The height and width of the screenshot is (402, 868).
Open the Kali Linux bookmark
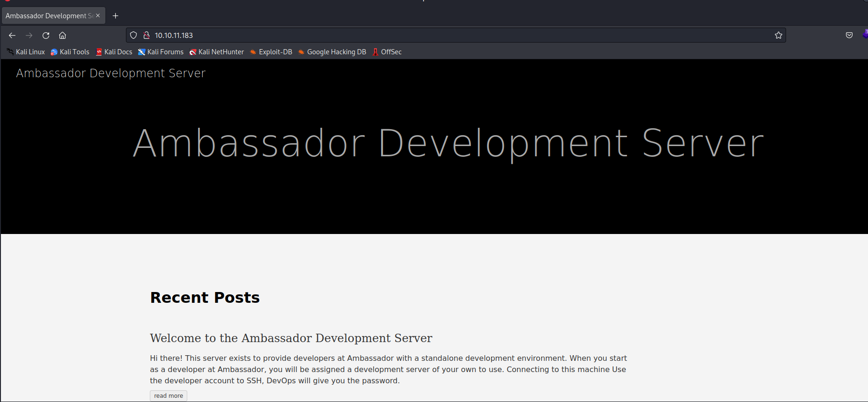[26, 52]
